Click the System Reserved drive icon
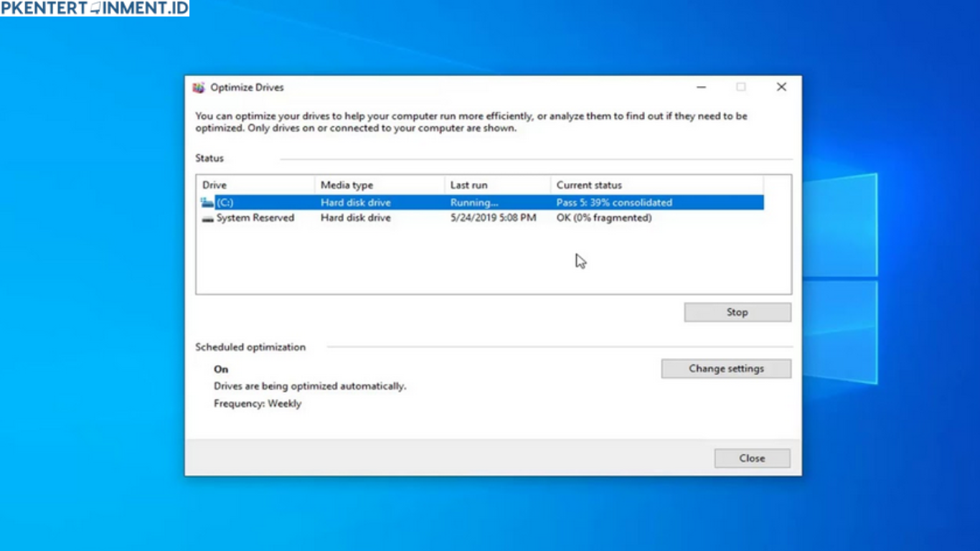 pyautogui.click(x=206, y=217)
